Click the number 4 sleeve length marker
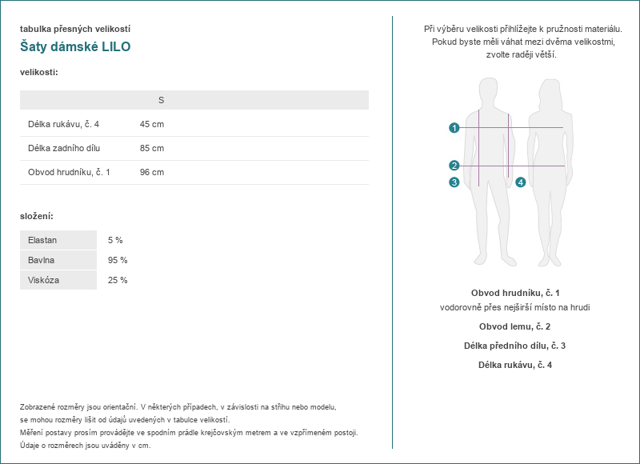 pos(520,182)
